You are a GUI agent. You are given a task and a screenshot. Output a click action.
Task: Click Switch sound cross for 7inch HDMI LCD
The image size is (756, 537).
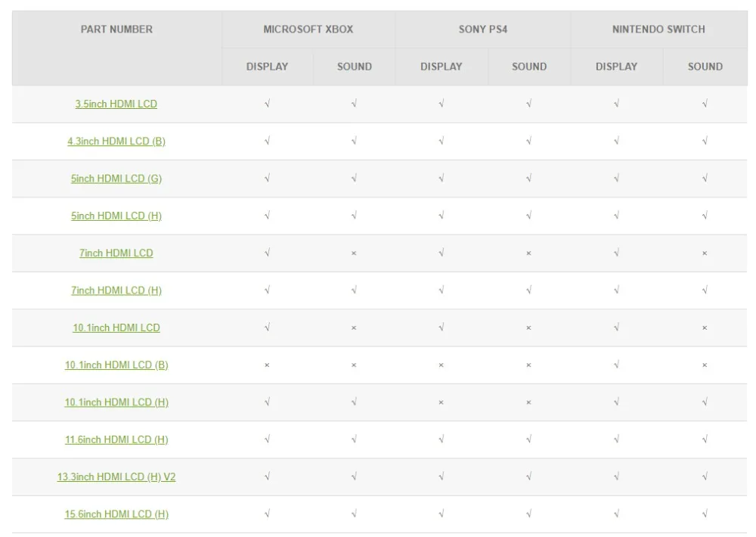pyautogui.click(x=705, y=253)
